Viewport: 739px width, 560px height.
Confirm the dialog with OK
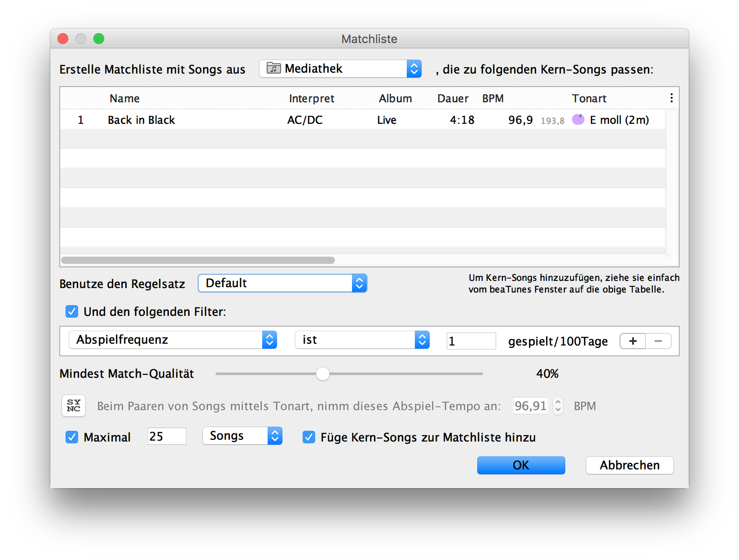(x=521, y=465)
